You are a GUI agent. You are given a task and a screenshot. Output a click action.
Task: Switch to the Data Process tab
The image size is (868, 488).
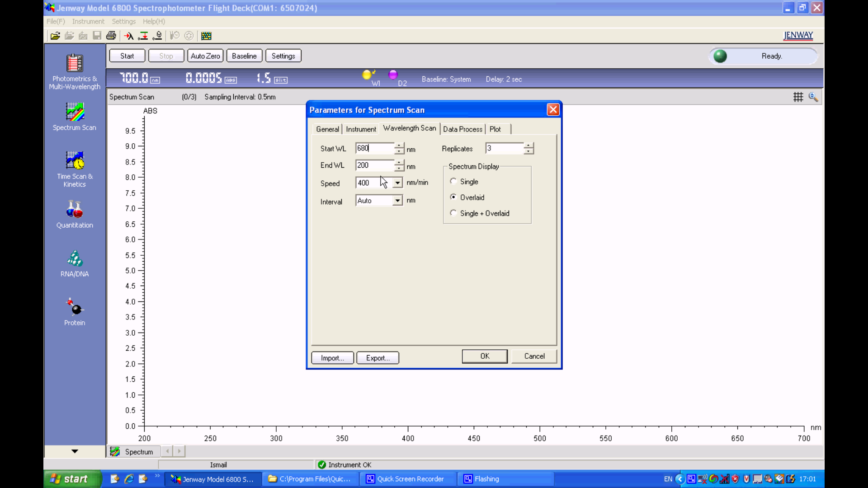coord(462,129)
